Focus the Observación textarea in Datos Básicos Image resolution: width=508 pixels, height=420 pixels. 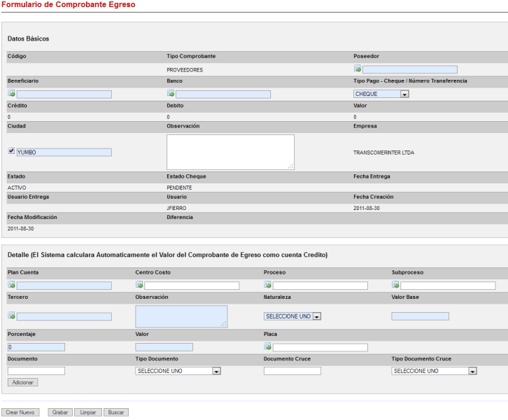tap(230, 152)
